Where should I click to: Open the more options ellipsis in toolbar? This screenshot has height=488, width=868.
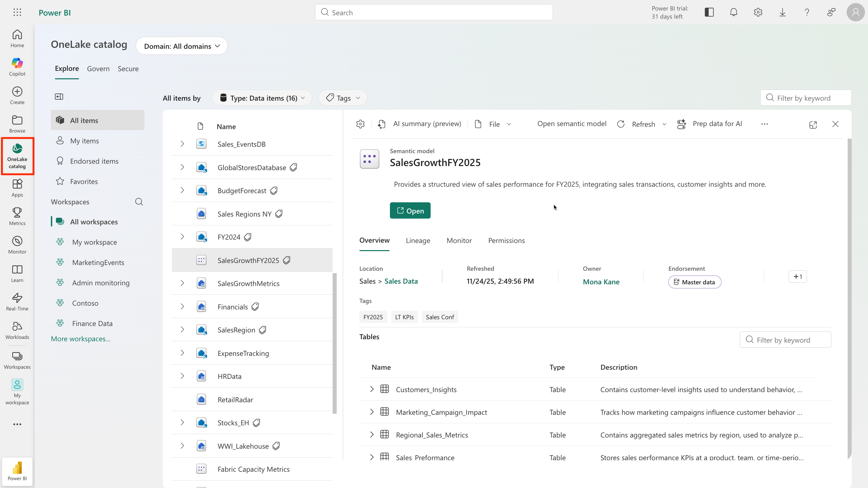(x=764, y=124)
